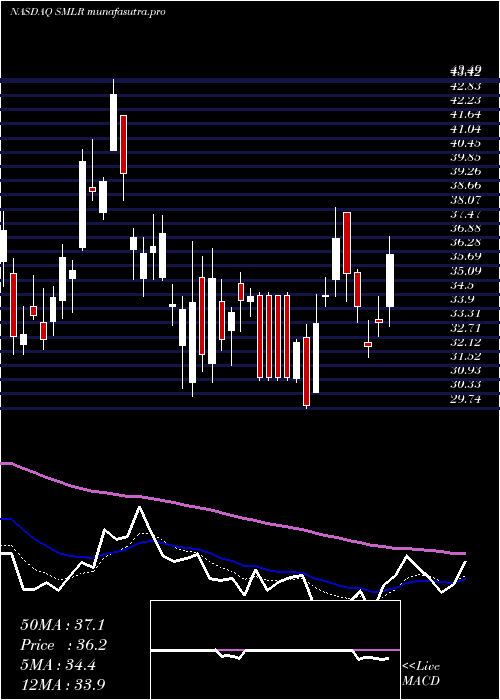Click the 29.74 price axis label
This screenshot has height=700, width=500.
coord(466,399)
